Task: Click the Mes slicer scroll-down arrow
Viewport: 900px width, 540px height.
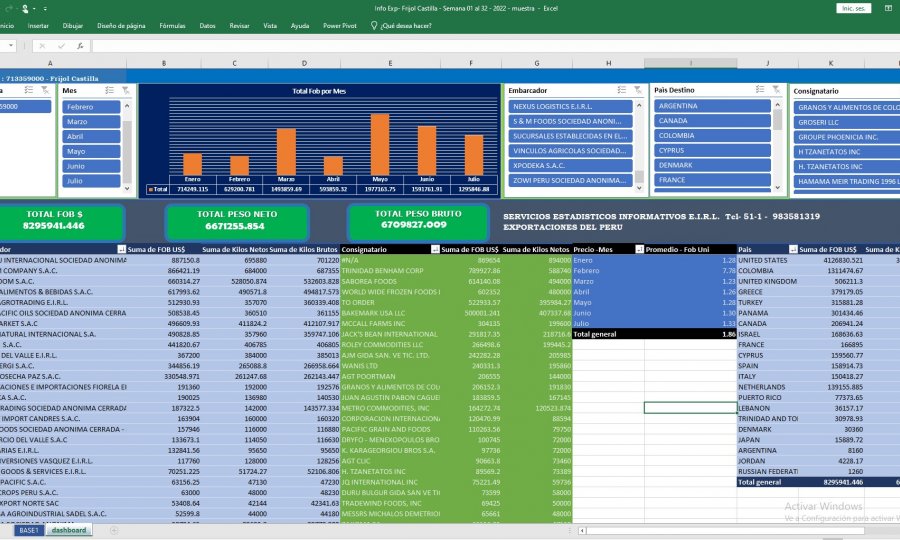Action: coord(127,188)
